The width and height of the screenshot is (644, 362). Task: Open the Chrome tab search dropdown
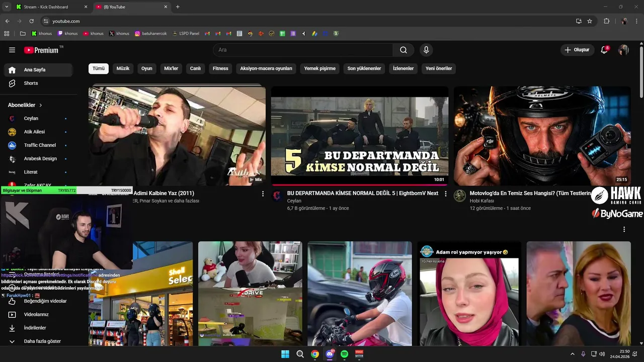pos(7,7)
